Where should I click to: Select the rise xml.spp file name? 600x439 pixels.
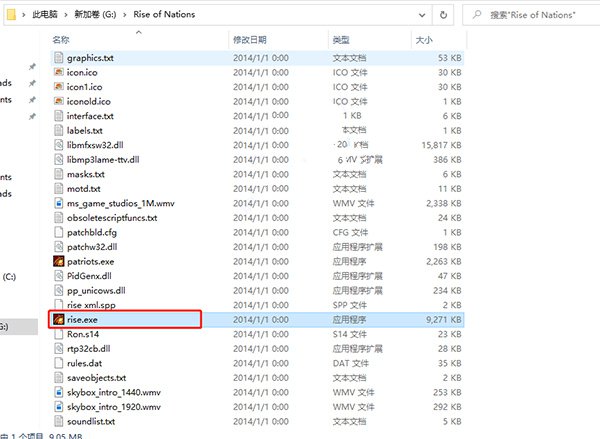click(x=91, y=305)
